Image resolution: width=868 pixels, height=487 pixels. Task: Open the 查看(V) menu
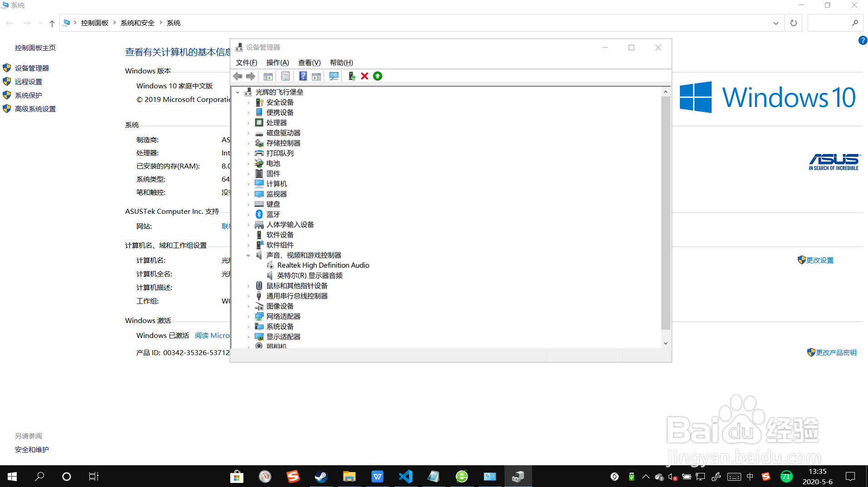(x=309, y=63)
